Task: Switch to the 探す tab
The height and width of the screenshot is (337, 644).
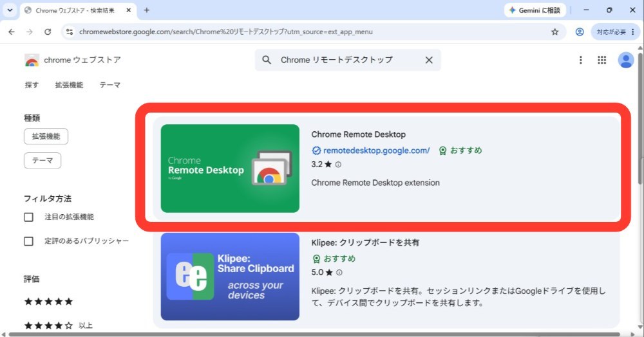Action: click(32, 85)
